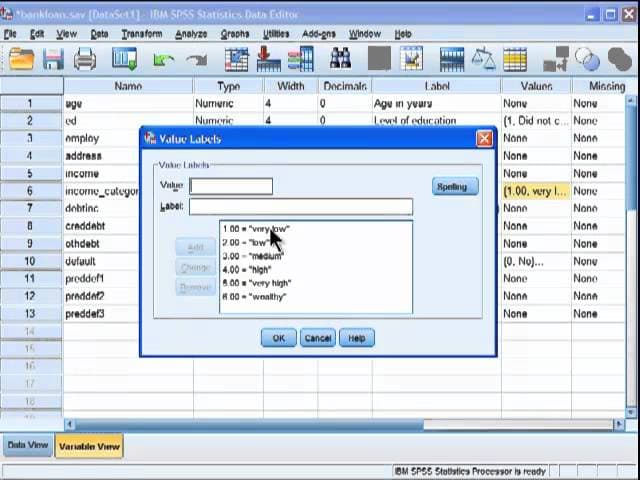Open the Add-ons menu
The width and height of the screenshot is (640, 480).
319,34
